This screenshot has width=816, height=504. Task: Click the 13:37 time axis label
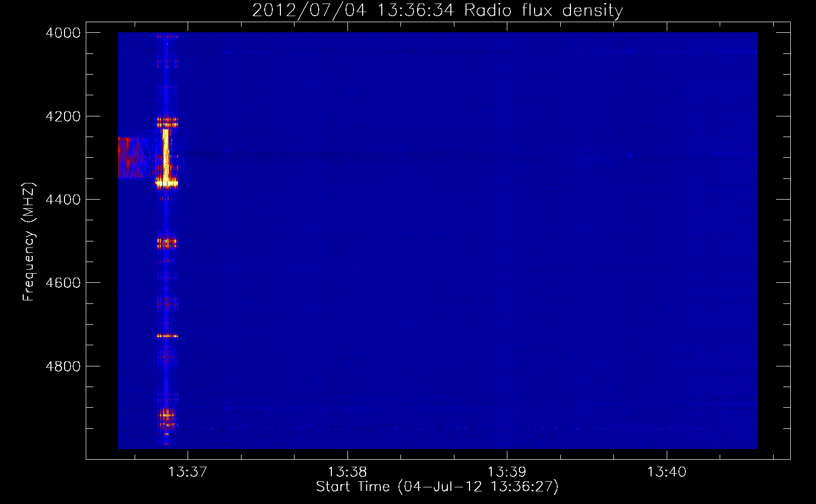(x=188, y=472)
